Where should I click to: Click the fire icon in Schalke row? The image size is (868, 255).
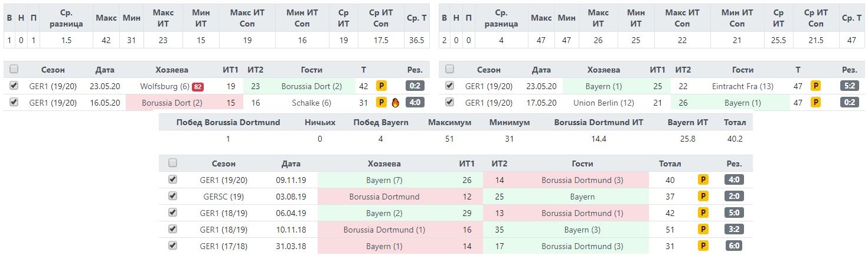click(395, 103)
